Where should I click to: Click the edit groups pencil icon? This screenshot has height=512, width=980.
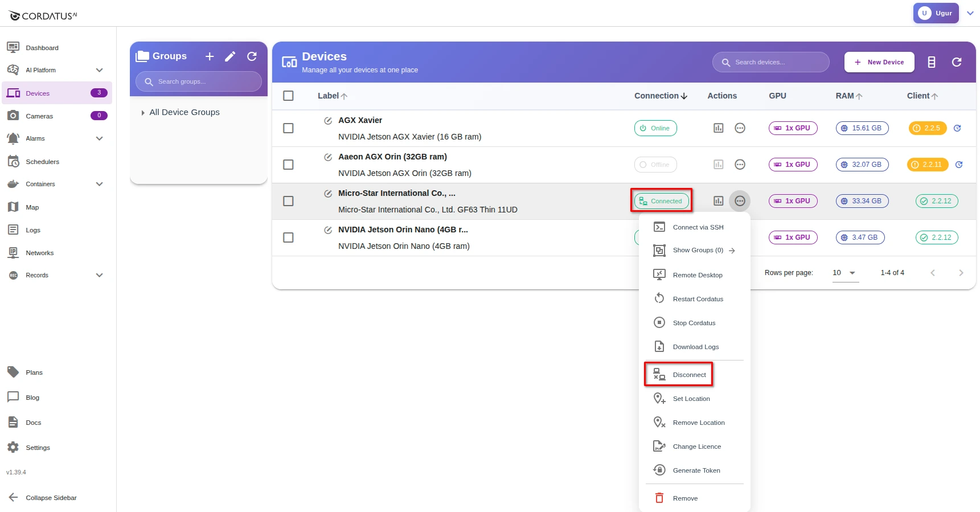230,56
